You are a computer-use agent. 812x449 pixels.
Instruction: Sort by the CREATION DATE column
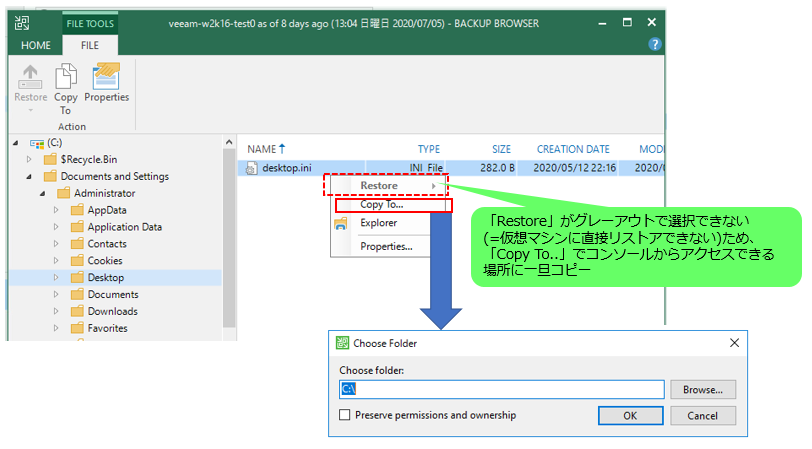click(x=573, y=149)
